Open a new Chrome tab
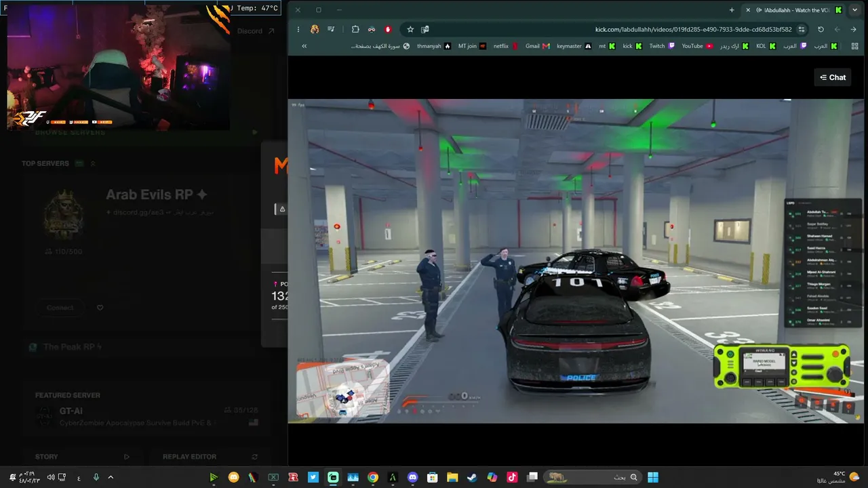Screen dimensions: 868x488 pyautogui.click(x=732, y=9)
